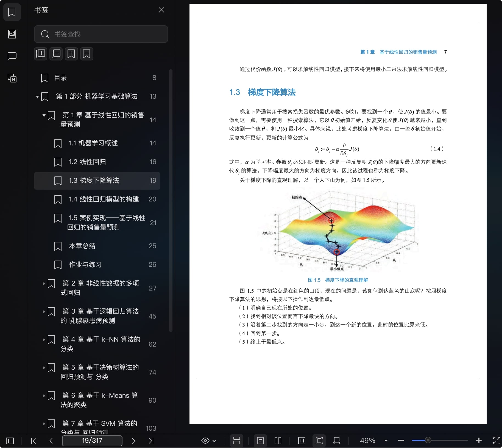The image size is (502, 448).
Task: Go to 1.1 机器学习概述 bookmark
Action: tap(97, 143)
